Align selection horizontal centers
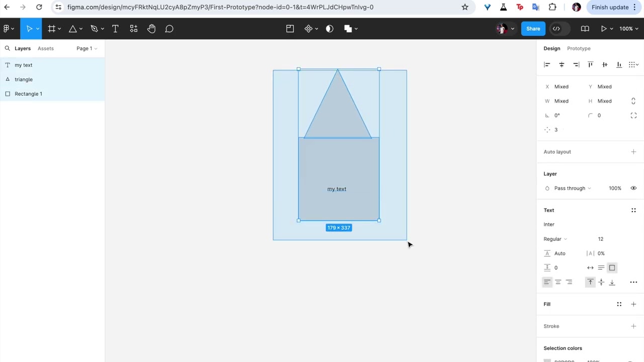Image resolution: width=644 pixels, height=362 pixels. pyautogui.click(x=561, y=64)
